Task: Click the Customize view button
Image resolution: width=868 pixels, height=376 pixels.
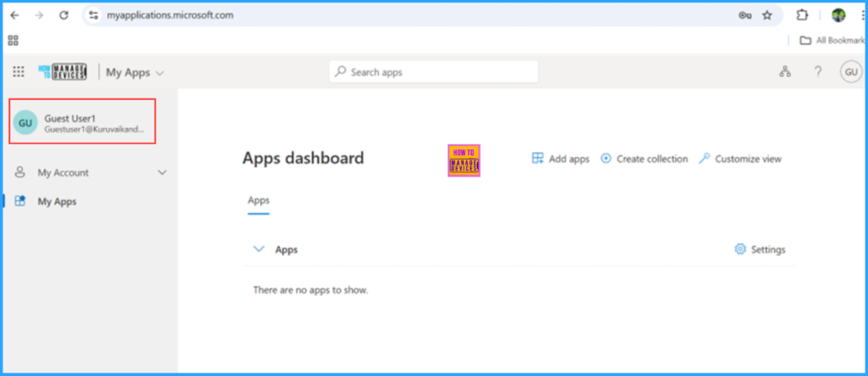Action: click(740, 159)
